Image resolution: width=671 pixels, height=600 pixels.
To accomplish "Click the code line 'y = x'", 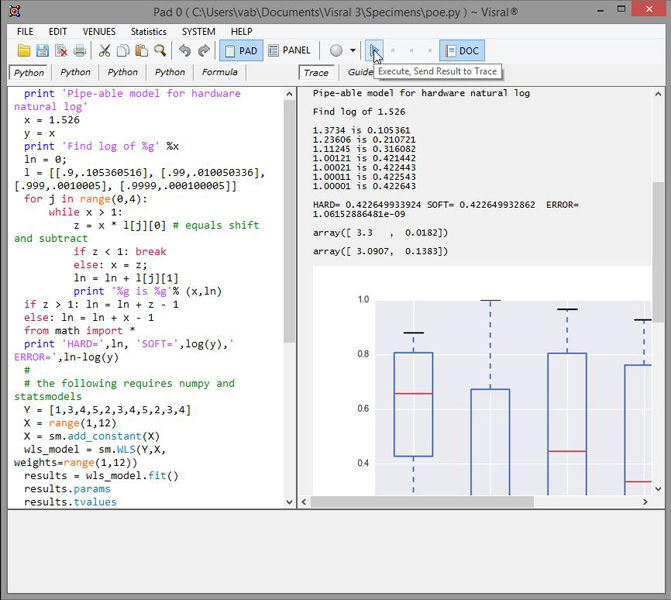I will (x=39, y=133).
